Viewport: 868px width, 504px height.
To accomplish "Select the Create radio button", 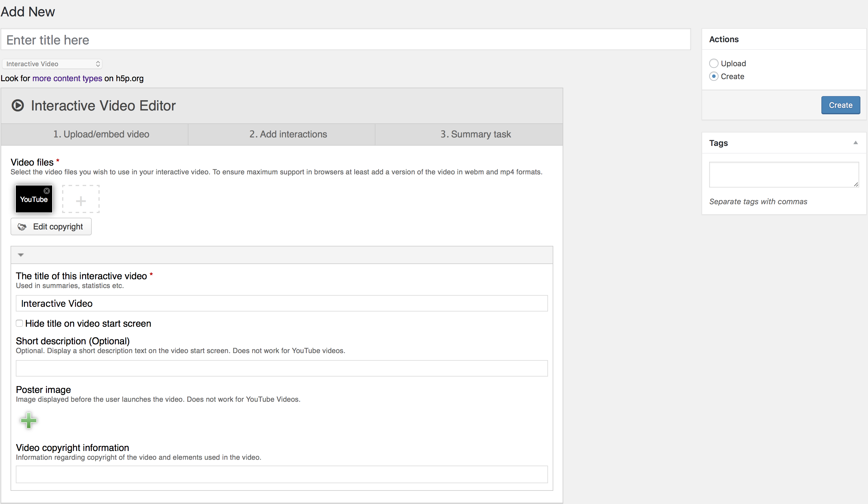I will tap(714, 76).
